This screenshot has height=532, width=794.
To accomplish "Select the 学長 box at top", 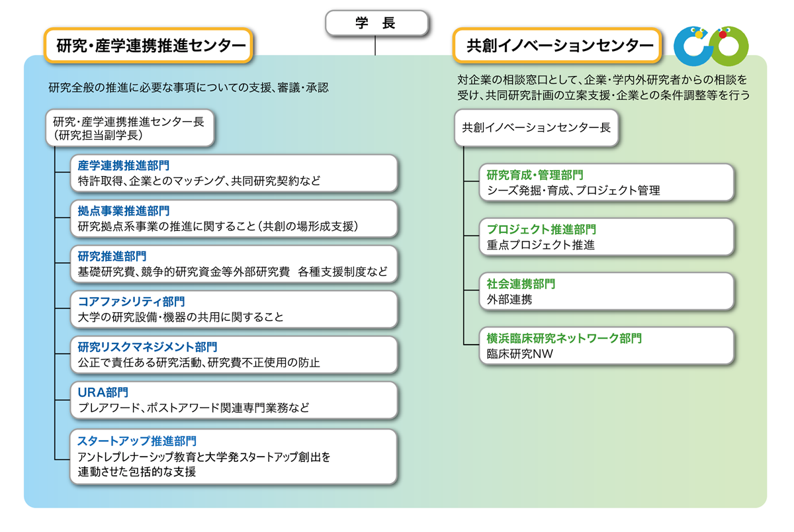I will (376, 24).
